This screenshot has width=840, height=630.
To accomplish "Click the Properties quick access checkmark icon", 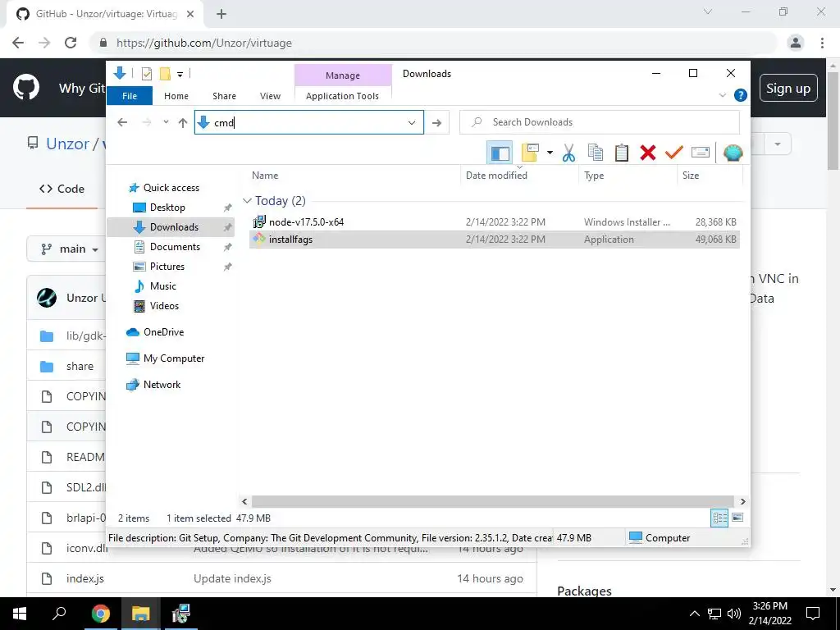I will (146, 74).
